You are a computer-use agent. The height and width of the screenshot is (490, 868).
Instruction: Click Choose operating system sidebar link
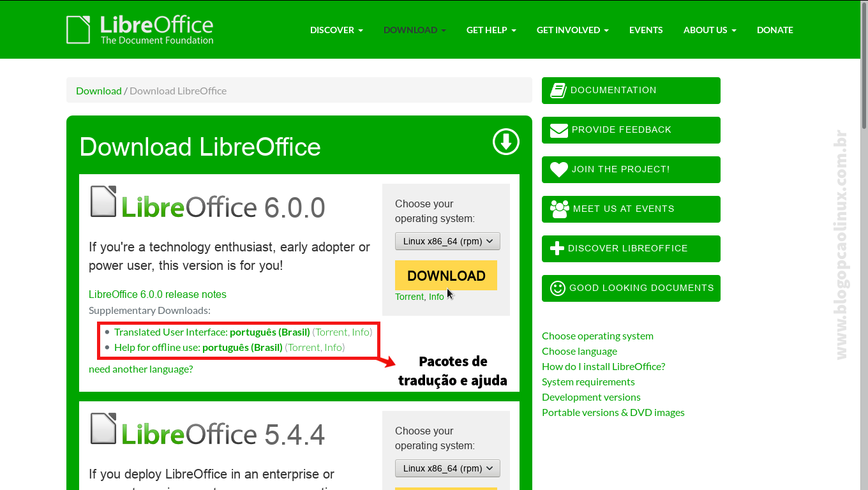point(597,336)
